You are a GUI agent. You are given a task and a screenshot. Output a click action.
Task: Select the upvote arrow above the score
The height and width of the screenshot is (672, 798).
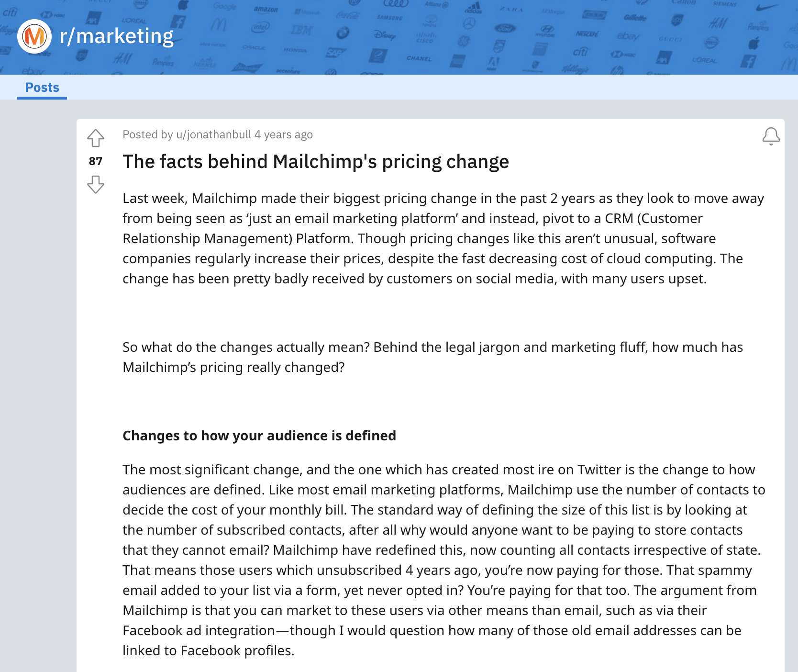[96, 139]
